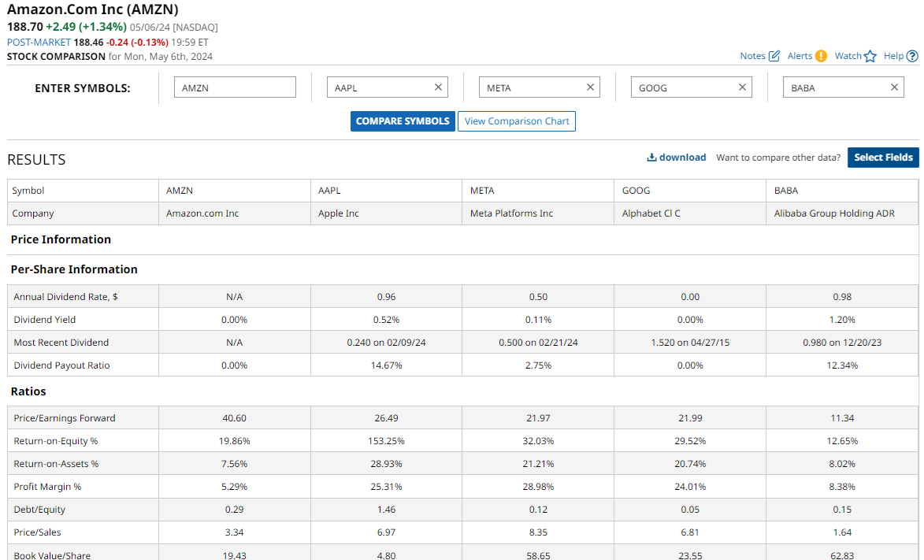Open Notes using the pencil icon
Viewport: 924px width, 560px height.
[x=774, y=56]
